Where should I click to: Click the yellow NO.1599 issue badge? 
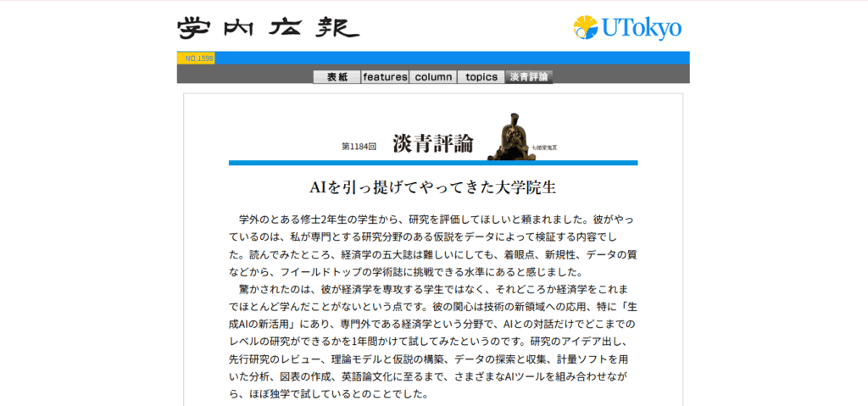tap(196, 58)
